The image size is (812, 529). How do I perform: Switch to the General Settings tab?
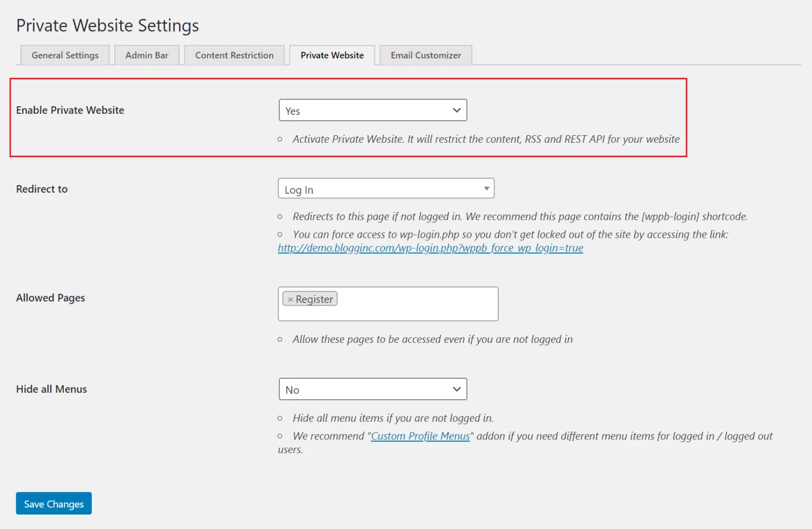coord(65,55)
